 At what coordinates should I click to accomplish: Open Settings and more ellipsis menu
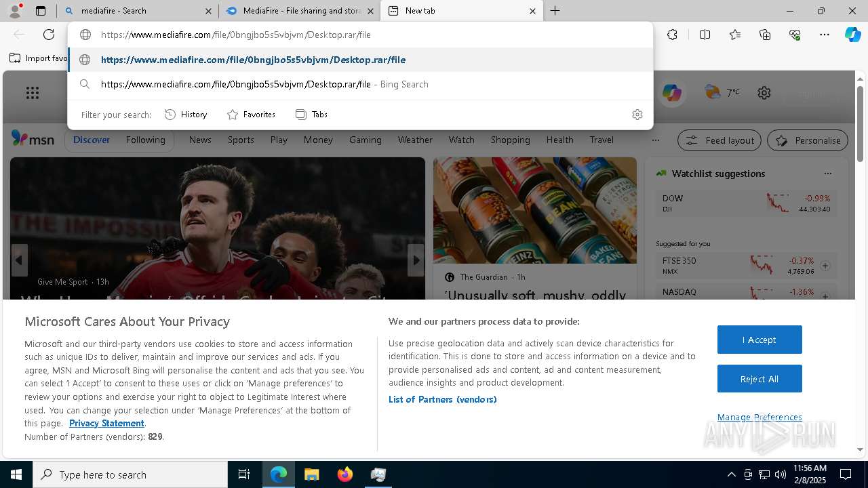point(825,35)
